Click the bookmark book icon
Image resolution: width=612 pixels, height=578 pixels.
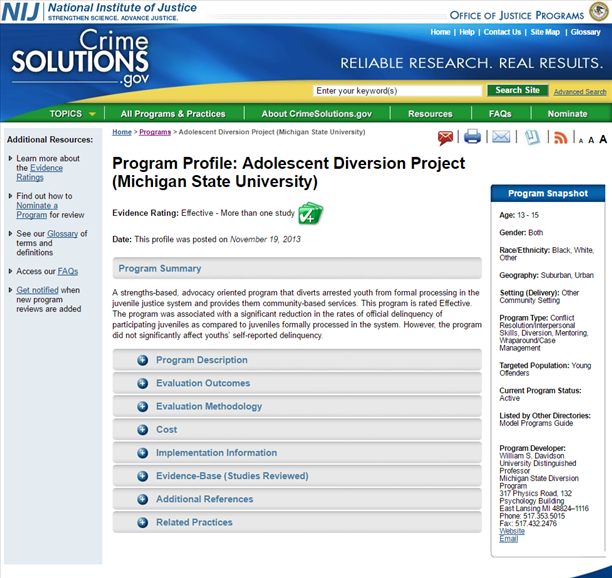pos(532,137)
